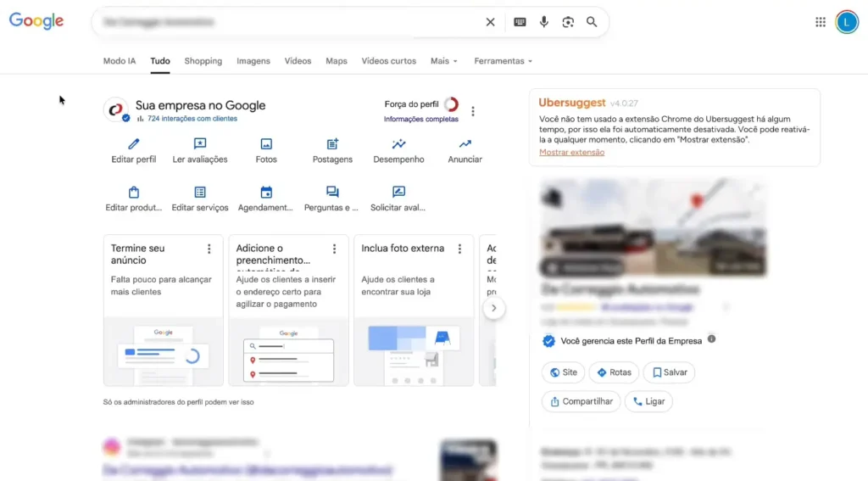Expand the Mais dropdown
Image resolution: width=868 pixels, height=481 pixels.
[x=444, y=61]
